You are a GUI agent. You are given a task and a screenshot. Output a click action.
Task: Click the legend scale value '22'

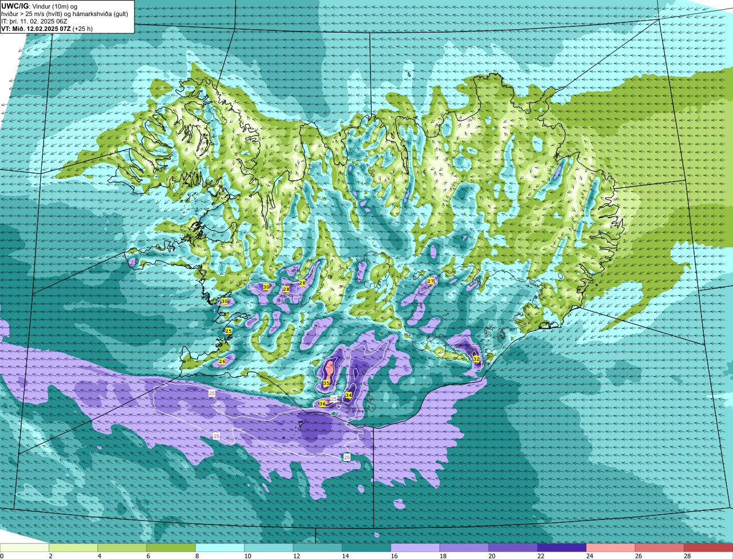540,555
